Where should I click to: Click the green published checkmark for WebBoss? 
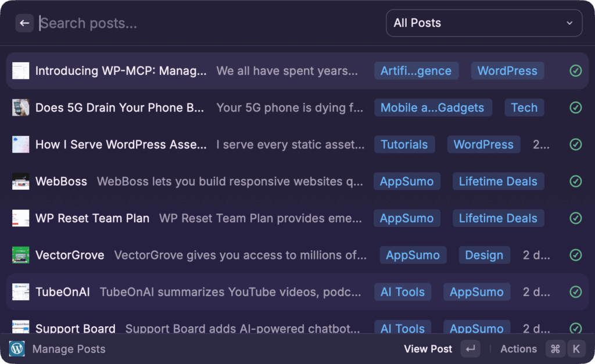click(575, 181)
